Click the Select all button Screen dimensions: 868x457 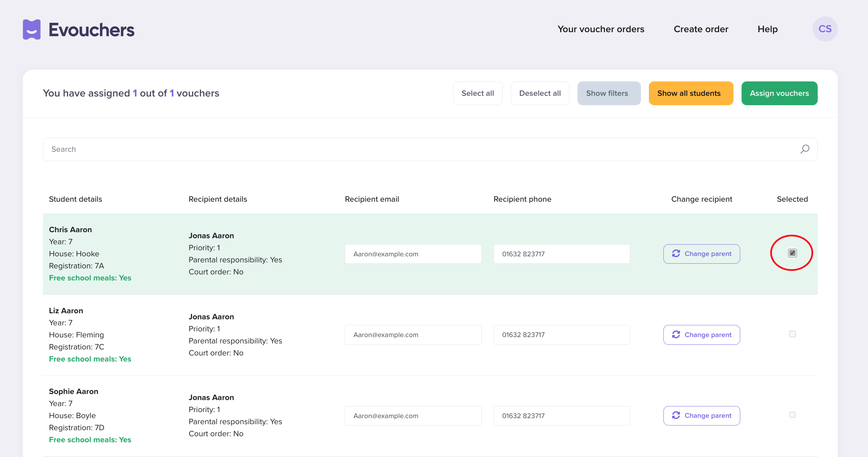point(478,93)
